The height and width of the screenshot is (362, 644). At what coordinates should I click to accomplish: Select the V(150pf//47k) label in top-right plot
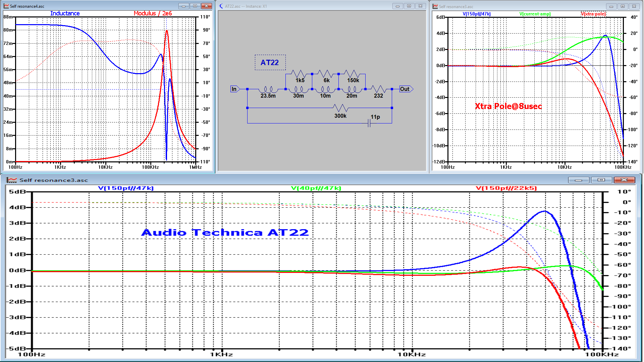(x=476, y=14)
